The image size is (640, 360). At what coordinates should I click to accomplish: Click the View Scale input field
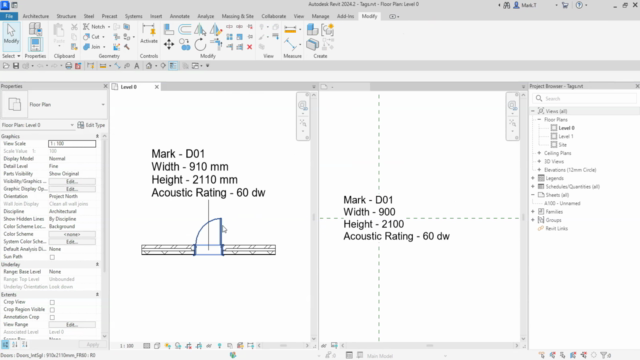(x=72, y=144)
